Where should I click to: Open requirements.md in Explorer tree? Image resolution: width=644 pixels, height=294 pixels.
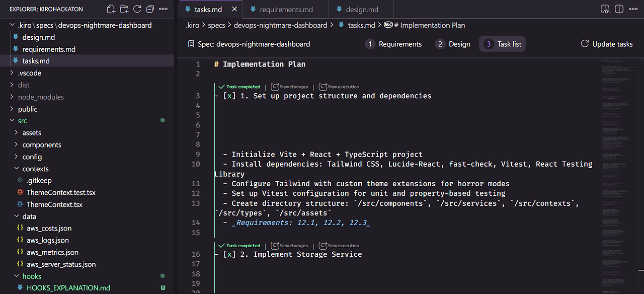(x=49, y=49)
